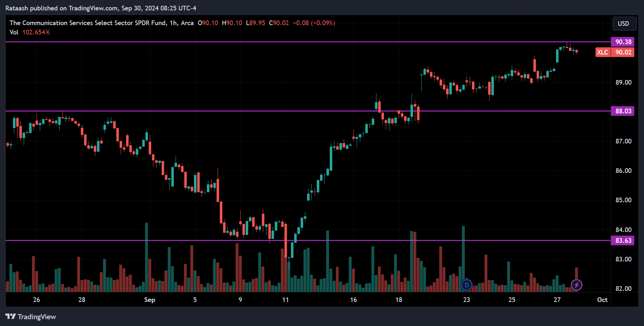The image size is (644, 326).
Task: Click the close value C90.02
Action: point(279,23)
